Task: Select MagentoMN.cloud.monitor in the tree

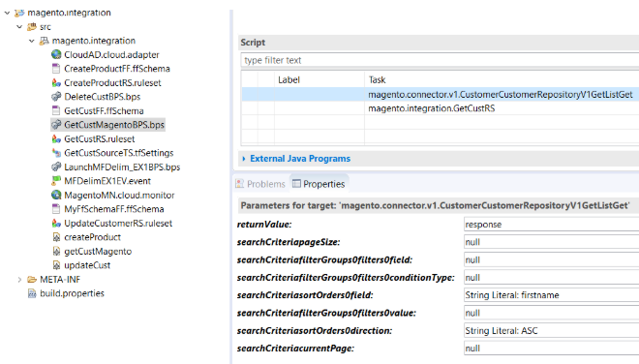Action: (x=119, y=196)
